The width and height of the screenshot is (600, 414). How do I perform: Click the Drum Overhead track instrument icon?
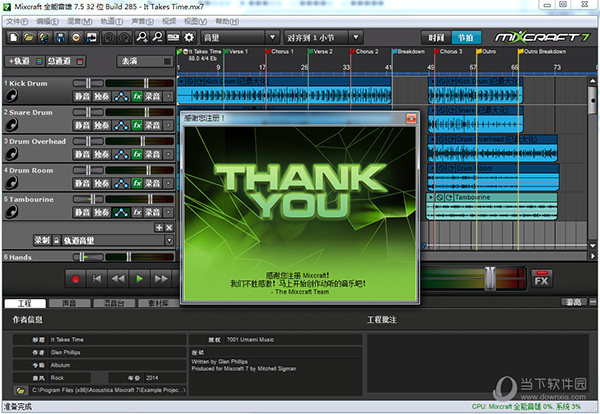[11, 153]
